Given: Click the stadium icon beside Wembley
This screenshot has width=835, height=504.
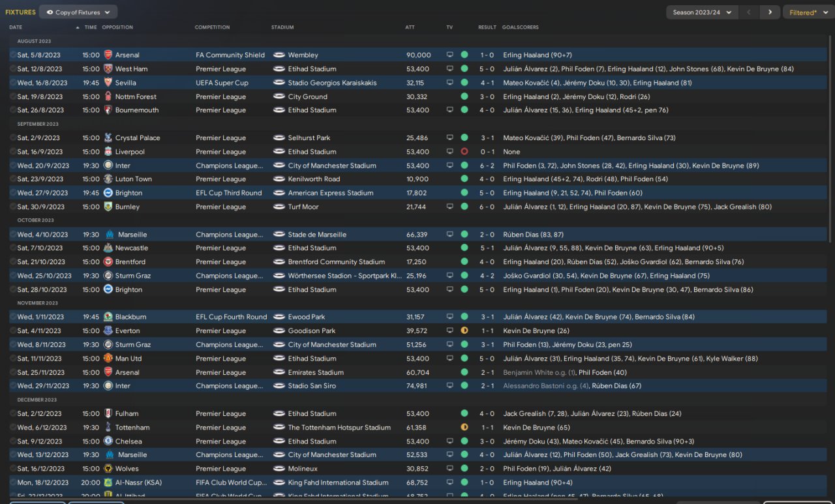Looking at the screenshot, I should click(279, 55).
